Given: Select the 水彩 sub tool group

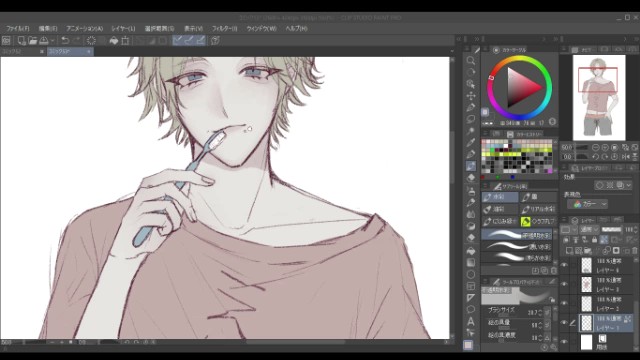Looking at the screenshot, I should [500, 197].
